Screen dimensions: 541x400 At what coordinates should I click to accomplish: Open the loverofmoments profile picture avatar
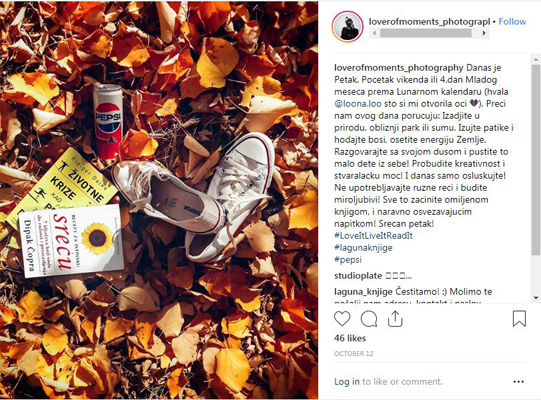click(x=347, y=27)
